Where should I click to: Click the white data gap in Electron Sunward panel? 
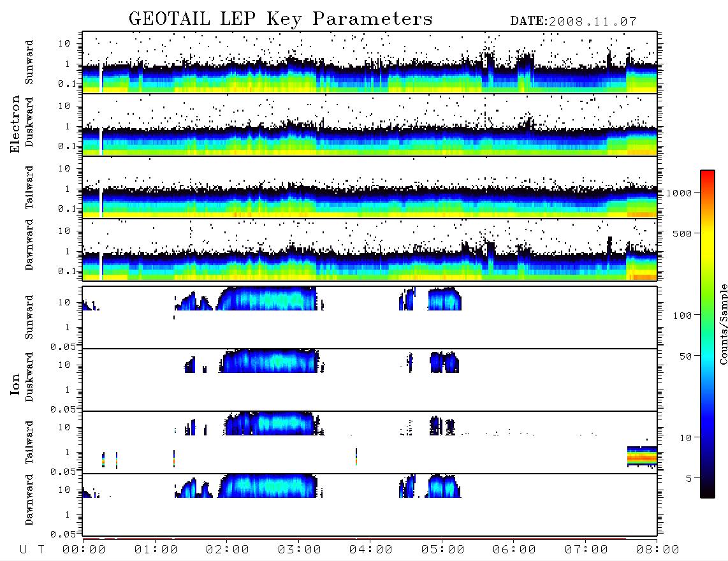[x=101, y=77]
